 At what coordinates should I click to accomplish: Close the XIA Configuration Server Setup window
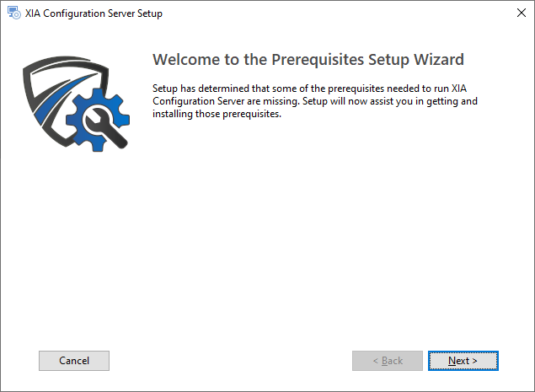[521, 13]
